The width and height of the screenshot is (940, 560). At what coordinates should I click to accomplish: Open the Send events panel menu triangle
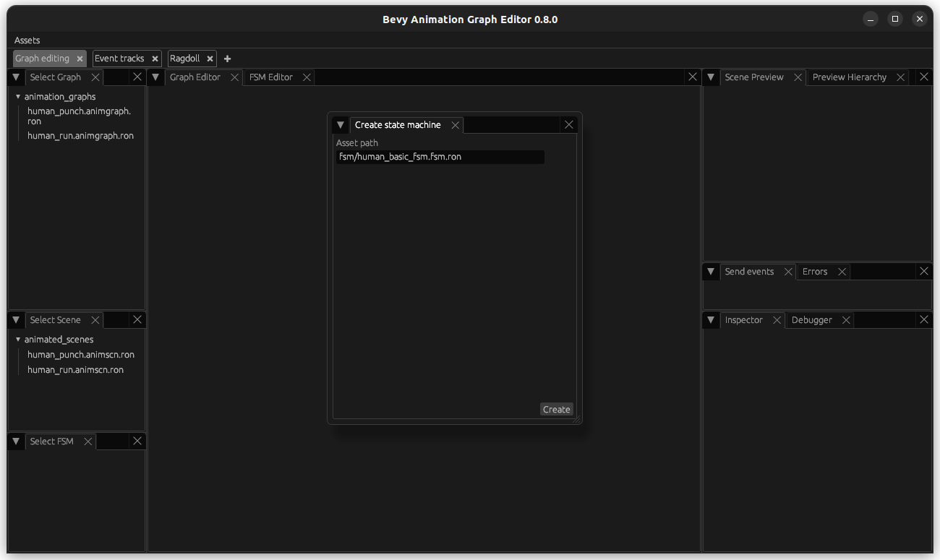click(711, 271)
